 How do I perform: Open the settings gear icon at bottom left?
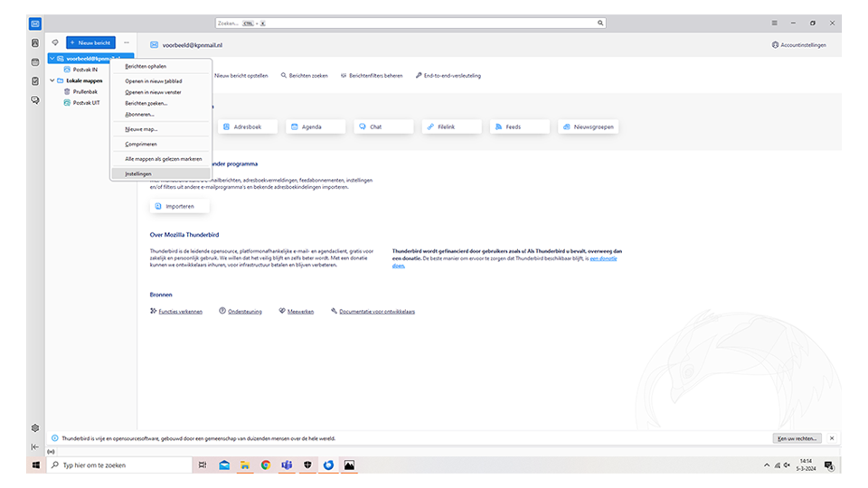pos(35,427)
